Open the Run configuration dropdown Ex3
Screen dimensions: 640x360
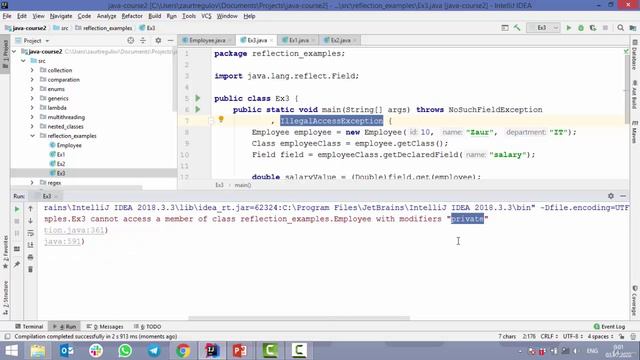[x=543, y=28]
